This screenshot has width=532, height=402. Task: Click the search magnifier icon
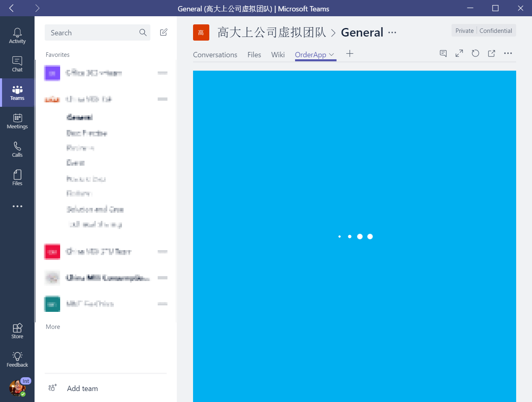(x=143, y=32)
